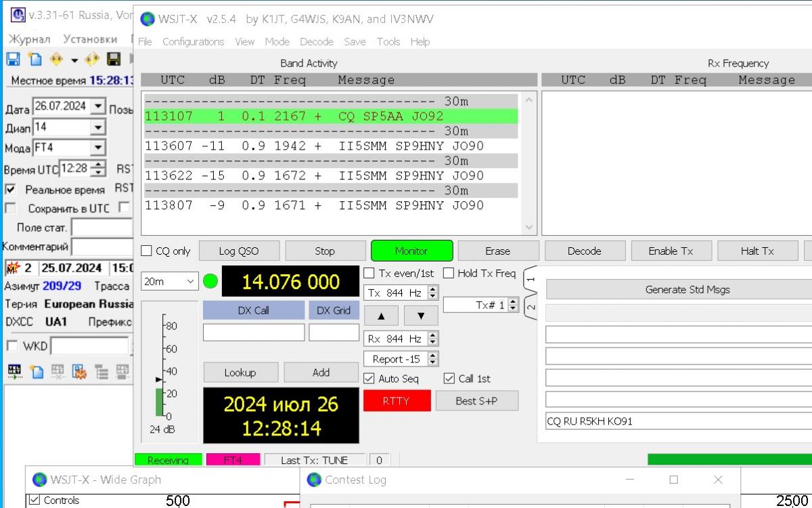Enable the CQ only checkbox

tap(147, 251)
